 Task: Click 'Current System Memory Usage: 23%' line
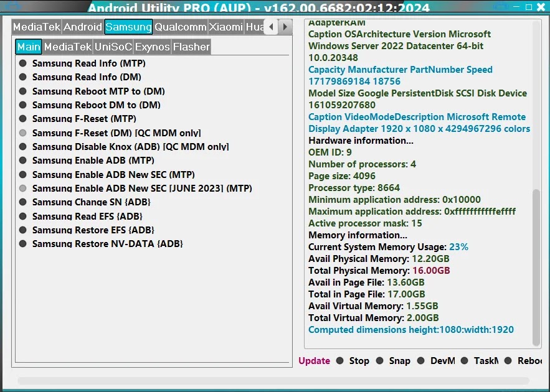388,247
